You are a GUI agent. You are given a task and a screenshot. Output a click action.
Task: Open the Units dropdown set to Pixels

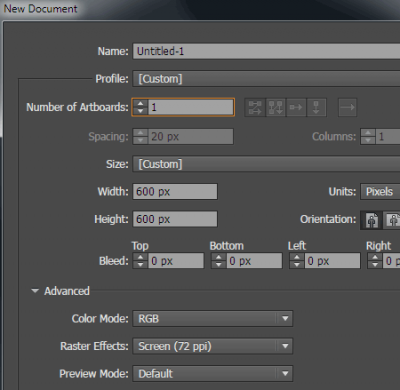point(380,192)
